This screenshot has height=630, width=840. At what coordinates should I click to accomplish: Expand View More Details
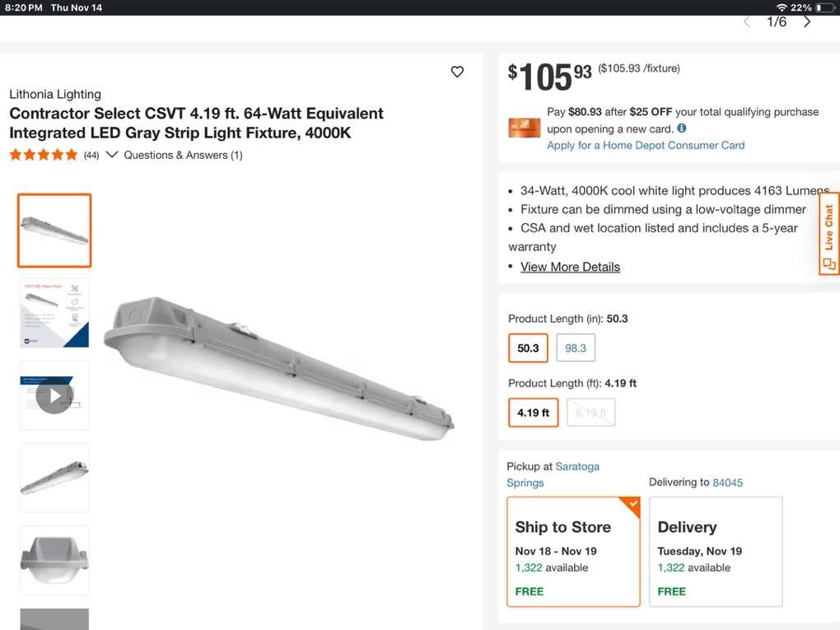pos(570,266)
